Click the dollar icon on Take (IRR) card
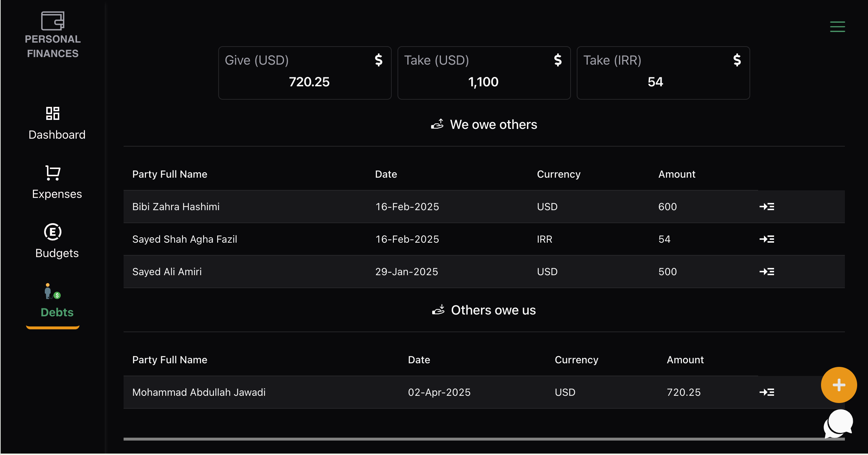 point(737,60)
